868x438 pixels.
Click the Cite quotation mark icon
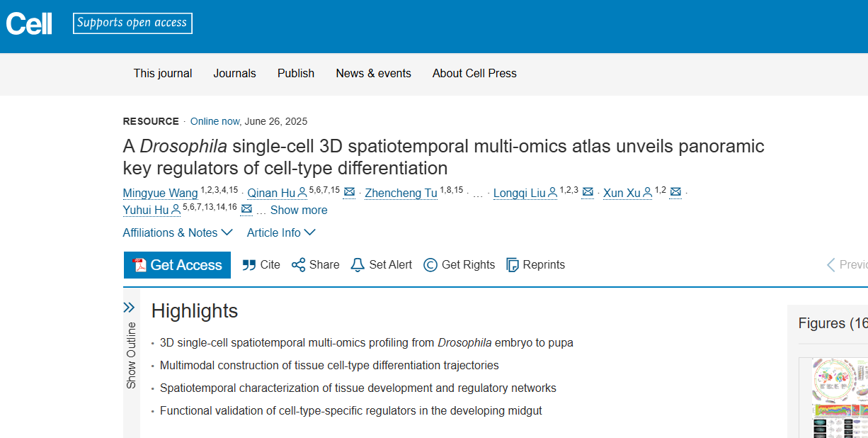249,265
